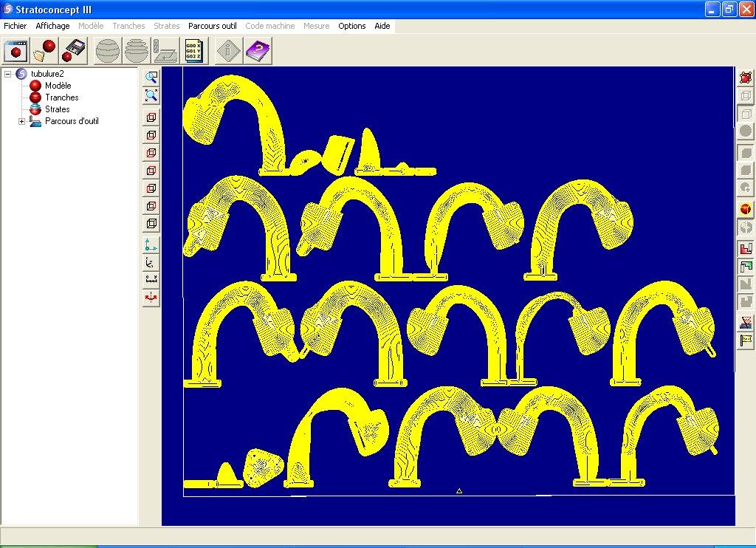Select the distance ruler measurement tool

tap(151, 280)
